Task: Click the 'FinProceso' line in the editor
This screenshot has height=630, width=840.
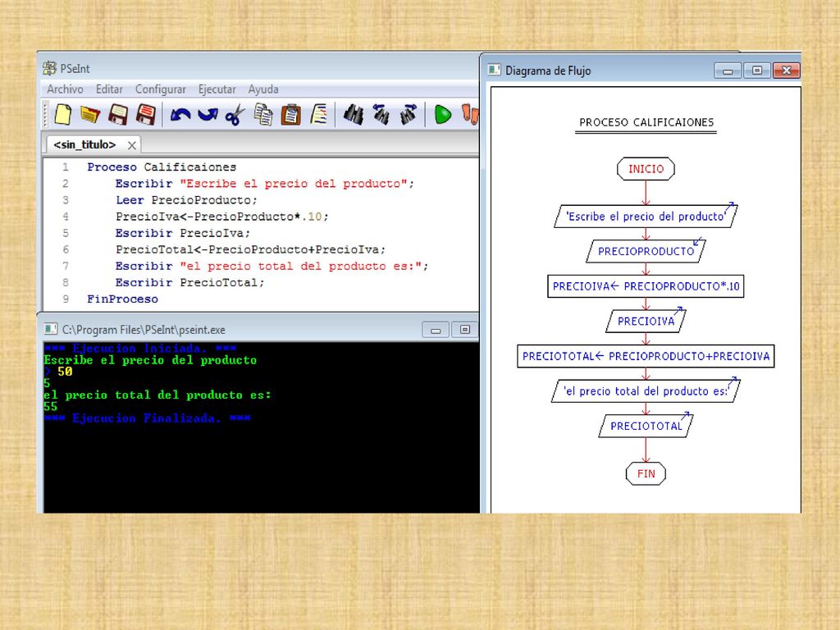Action: (123, 299)
